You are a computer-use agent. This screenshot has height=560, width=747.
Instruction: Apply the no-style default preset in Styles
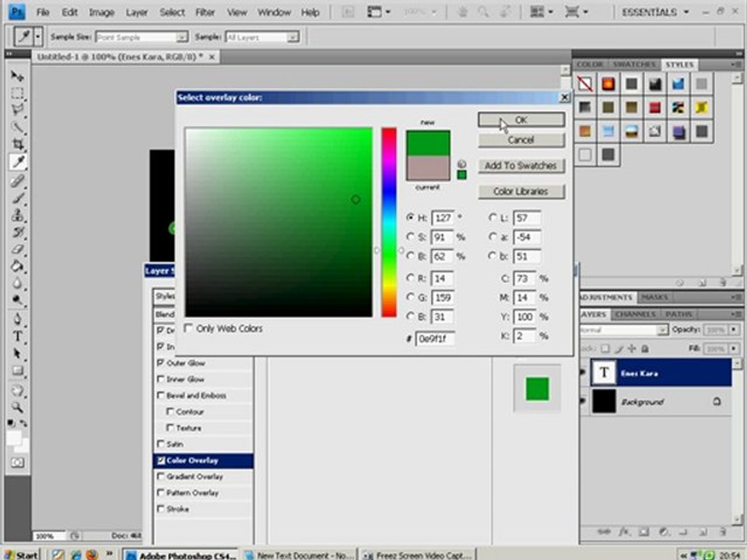(584, 84)
